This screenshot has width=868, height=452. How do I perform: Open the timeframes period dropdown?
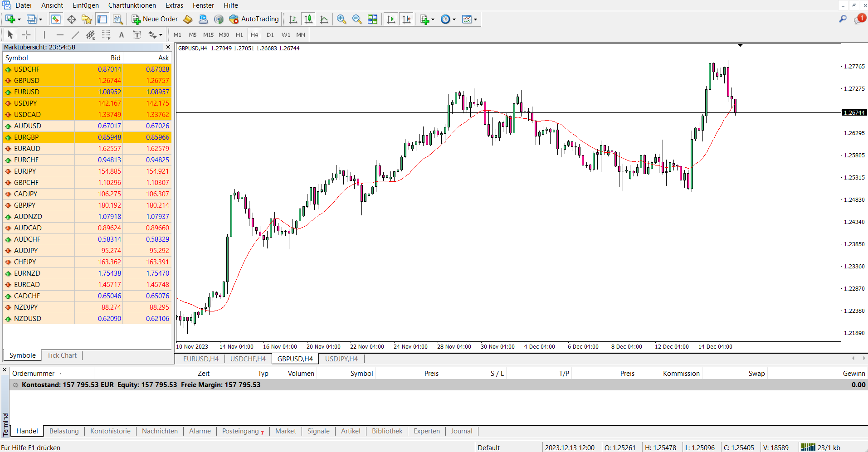[454, 19]
